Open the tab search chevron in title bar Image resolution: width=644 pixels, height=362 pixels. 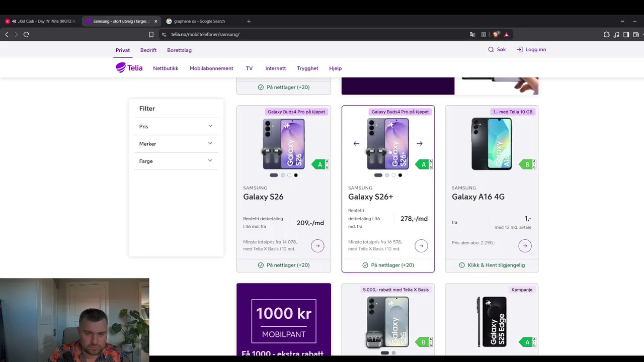(622, 21)
